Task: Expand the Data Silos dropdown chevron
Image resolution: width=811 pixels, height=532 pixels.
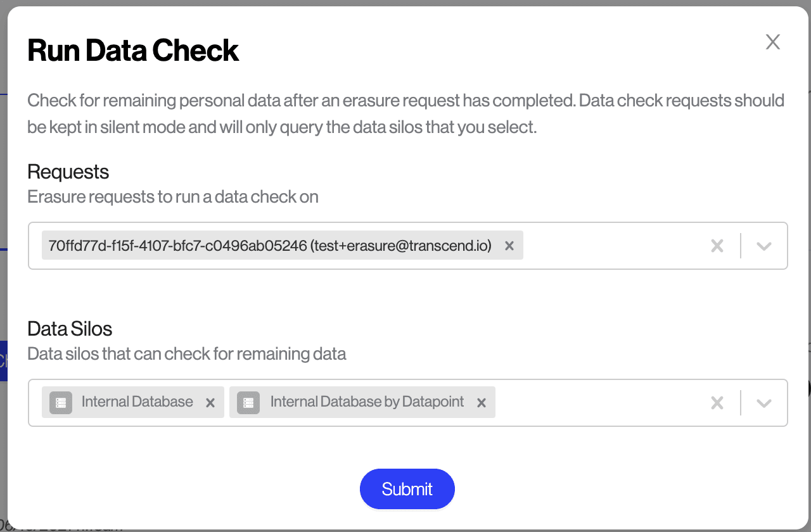Action: pyautogui.click(x=763, y=403)
